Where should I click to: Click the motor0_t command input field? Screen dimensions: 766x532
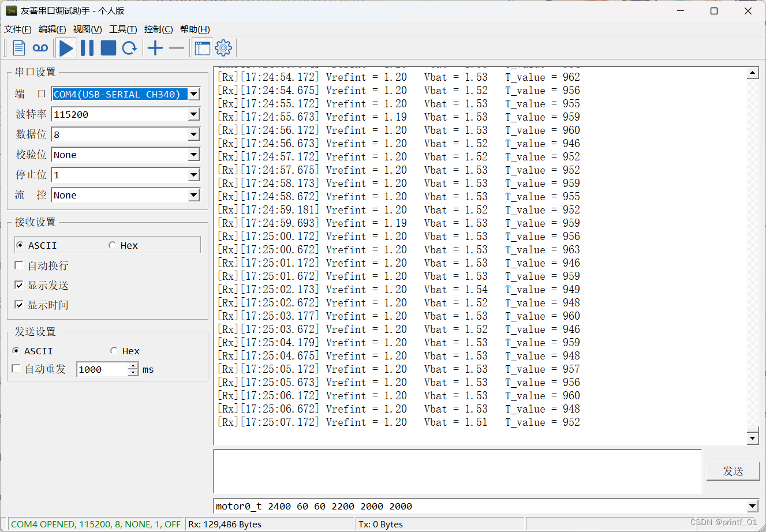480,507
